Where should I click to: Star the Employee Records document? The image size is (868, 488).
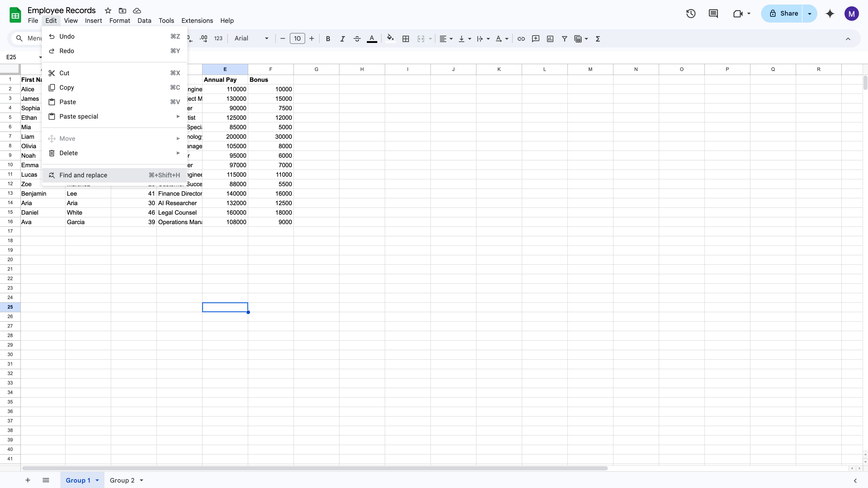(108, 10)
